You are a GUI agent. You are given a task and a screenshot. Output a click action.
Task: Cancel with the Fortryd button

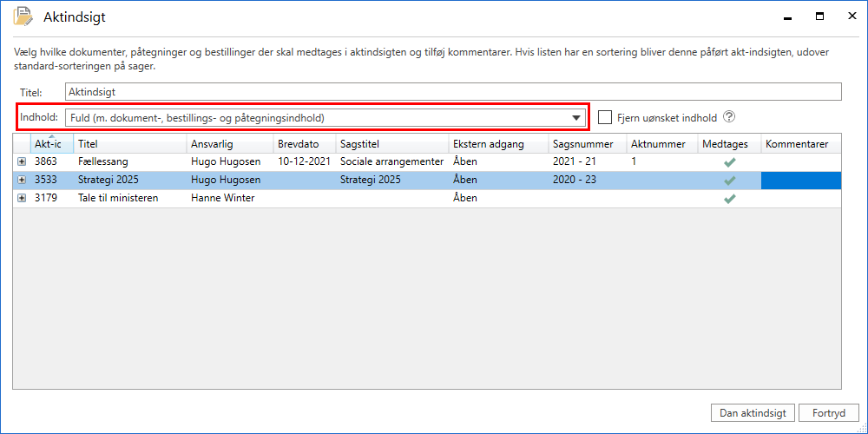[x=829, y=413]
